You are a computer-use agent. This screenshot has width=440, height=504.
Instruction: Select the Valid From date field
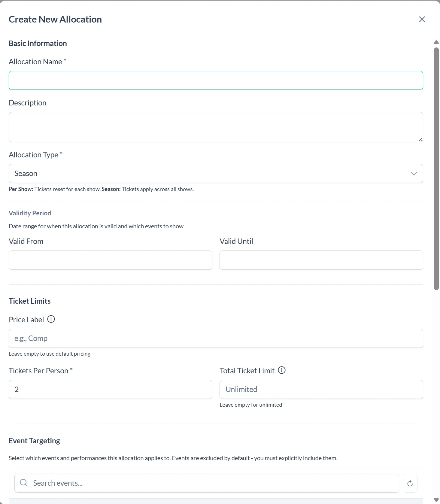pyautogui.click(x=111, y=260)
